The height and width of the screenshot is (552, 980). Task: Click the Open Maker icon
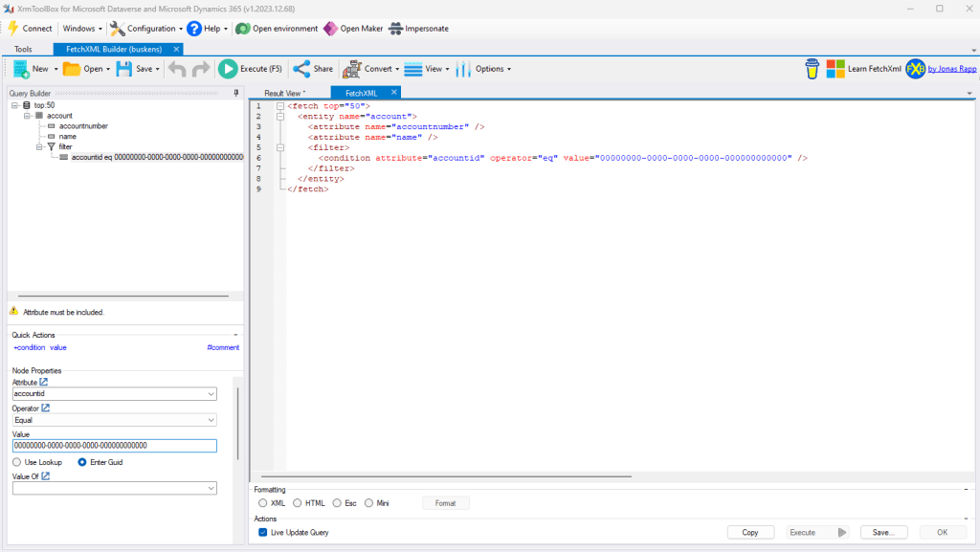coord(330,29)
